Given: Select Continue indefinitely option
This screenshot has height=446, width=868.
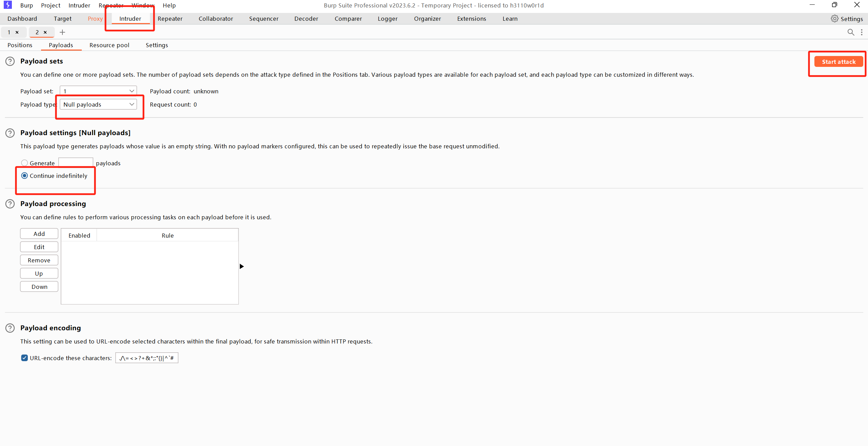Looking at the screenshot, I should click(x=24, y=176).
